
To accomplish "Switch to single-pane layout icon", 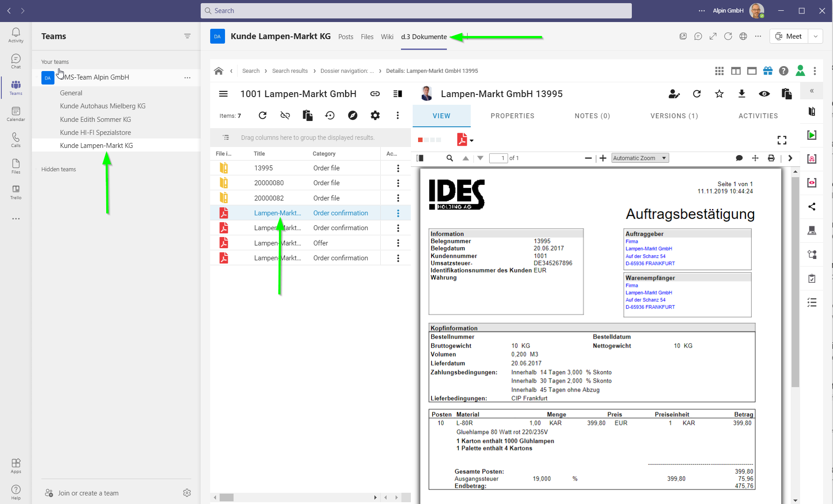I will pos(752,71).
